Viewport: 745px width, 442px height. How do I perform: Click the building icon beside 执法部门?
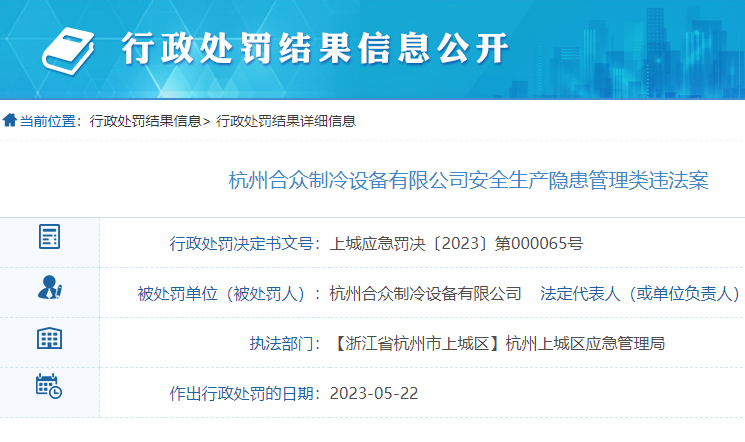pos(49,338)
